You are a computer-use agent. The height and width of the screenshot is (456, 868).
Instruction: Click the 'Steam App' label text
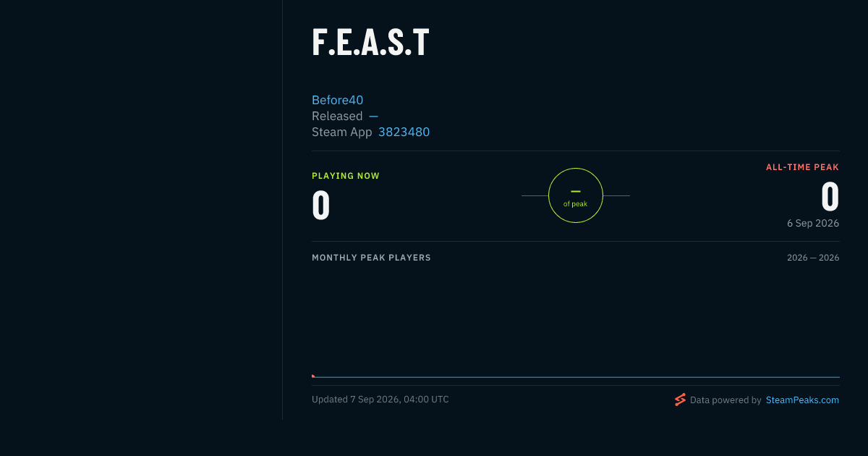(x=342, y=132)
